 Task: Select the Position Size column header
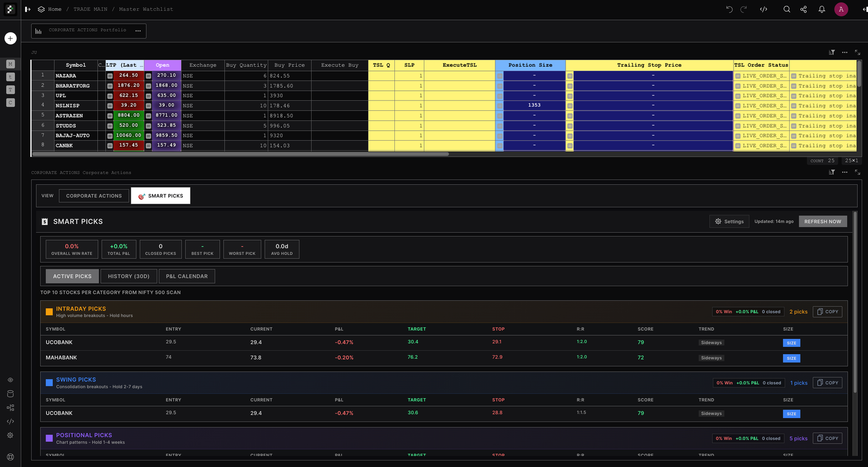pos(530,65)
